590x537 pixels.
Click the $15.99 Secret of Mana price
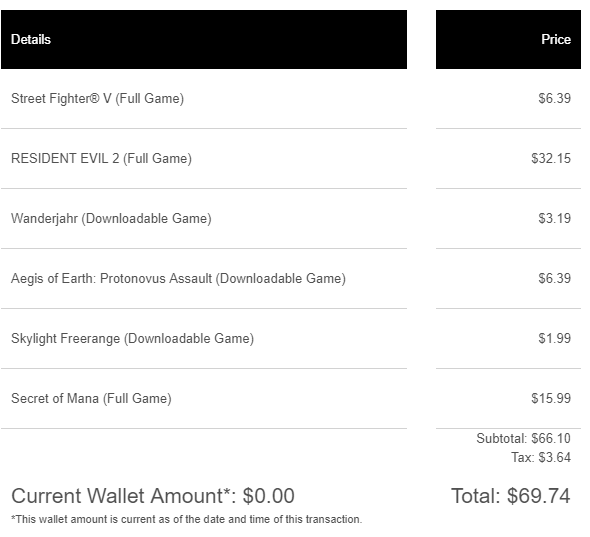(x=551, y=398)
